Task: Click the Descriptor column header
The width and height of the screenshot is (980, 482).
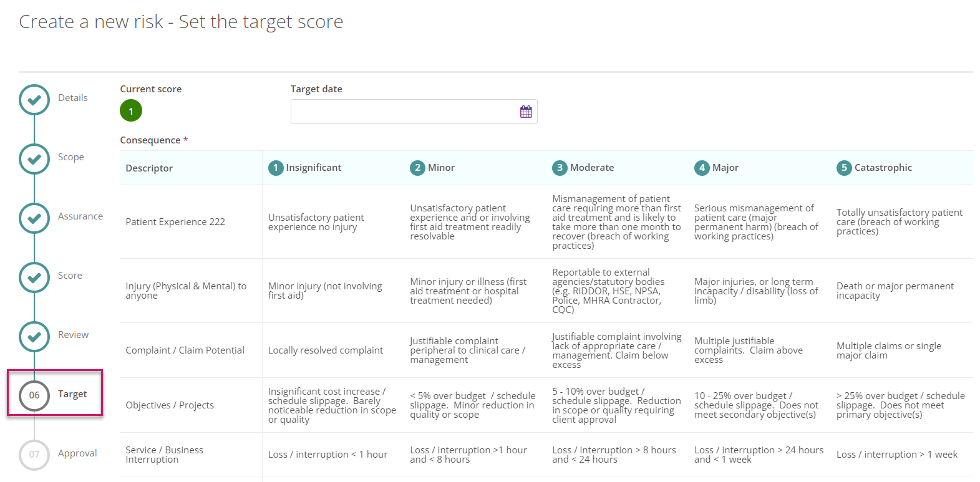Action: click(149, 168)
